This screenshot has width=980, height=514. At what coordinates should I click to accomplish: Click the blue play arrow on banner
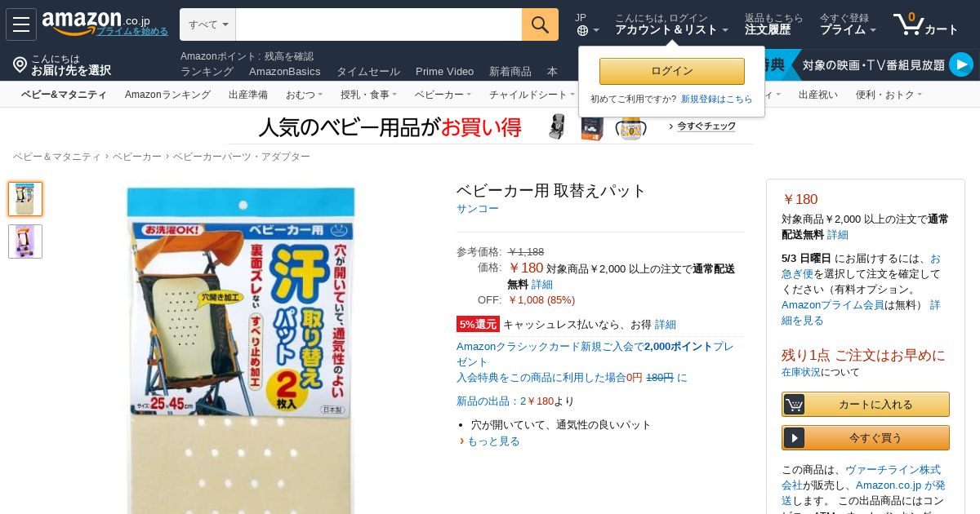961,64
